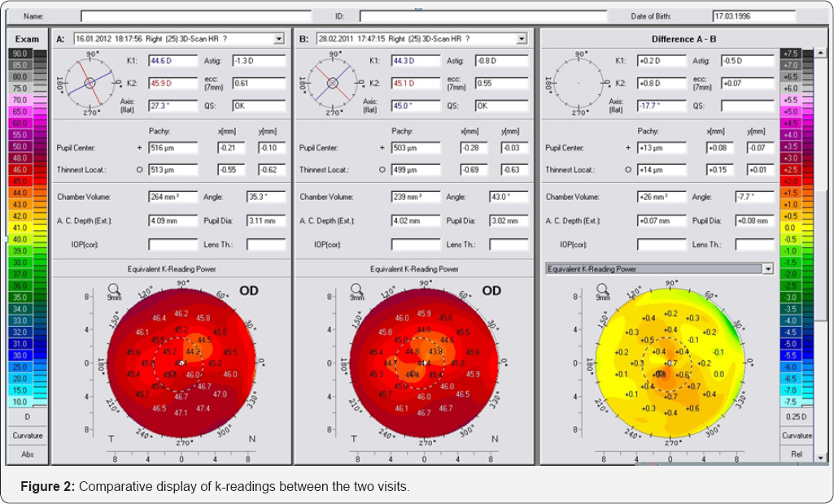This screenshot has width=834, height=504.
Task: Open exam A dropdown dated 16.01.2012
Action: (279, 38)
